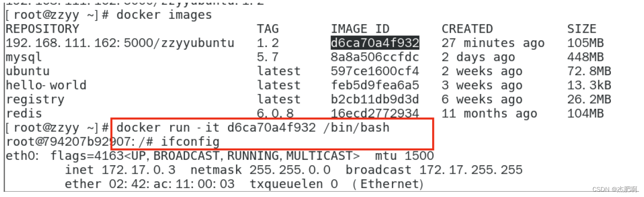Viewport: 644px width, 197px height.
Task: Click the inet 172.17.0.3 address
Action: [x=120, y=170]
